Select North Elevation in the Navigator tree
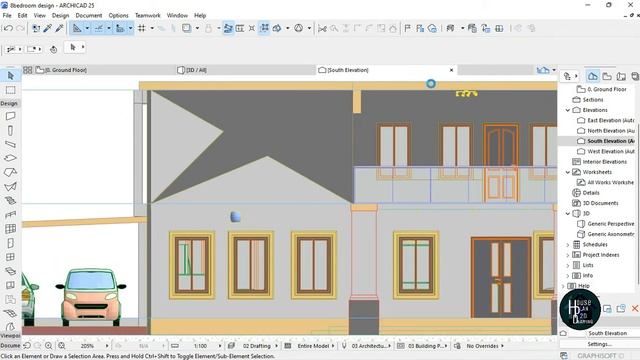The height and width of the screenshot is (360, 640). 606,131
